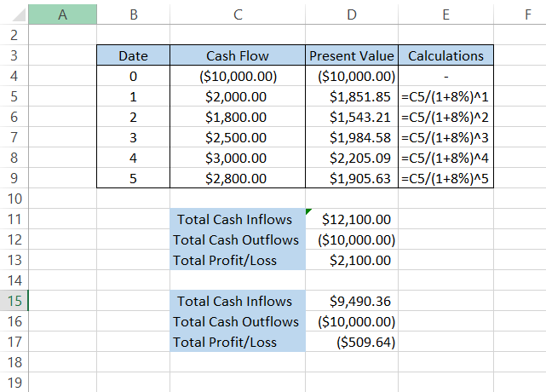Viewport: 546px width, 392px height.
Task: Click the column E header
Action: coord(445,14)
